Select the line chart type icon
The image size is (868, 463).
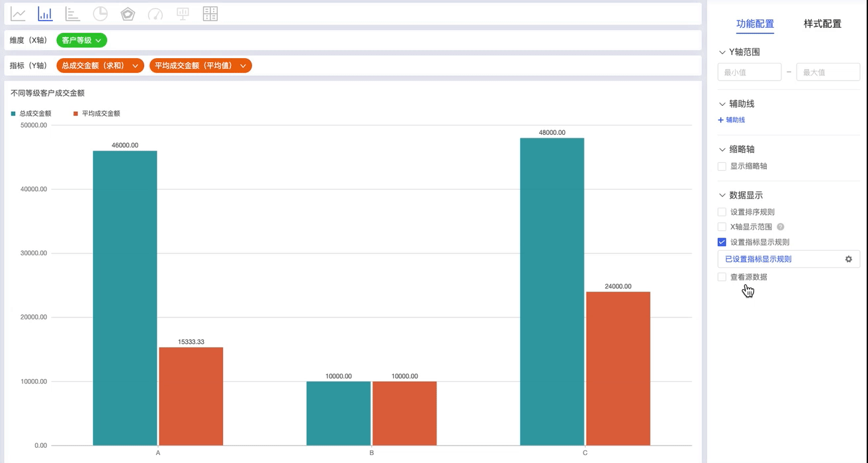pyautogui.click(x=19, y=14)
